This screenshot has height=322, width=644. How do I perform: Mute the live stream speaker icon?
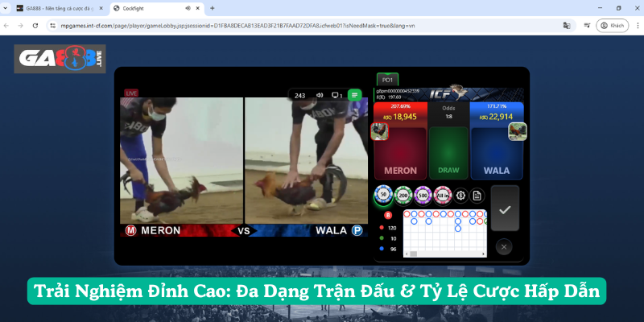(x=320, y=95)
